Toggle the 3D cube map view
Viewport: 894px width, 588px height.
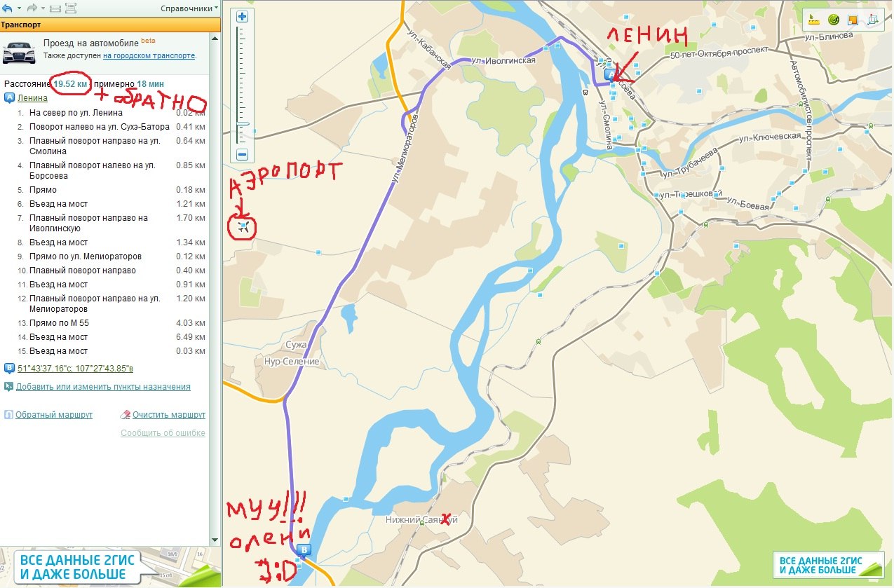(x=873, y=20)
